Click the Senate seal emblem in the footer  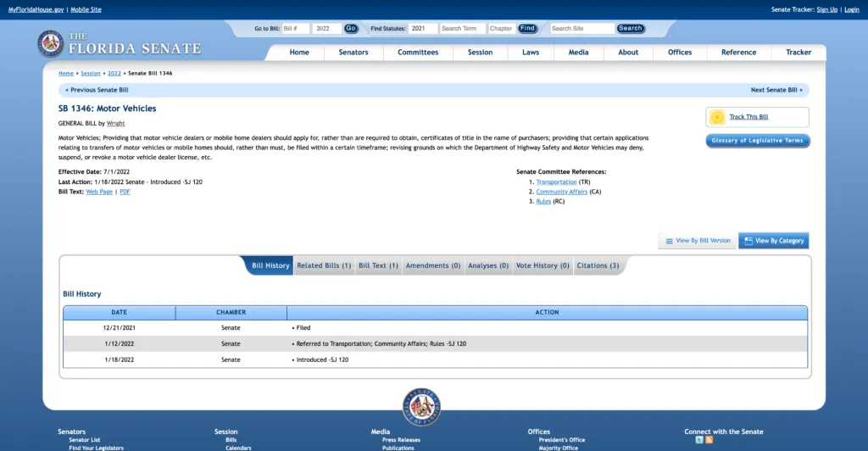tap(421, 407)
